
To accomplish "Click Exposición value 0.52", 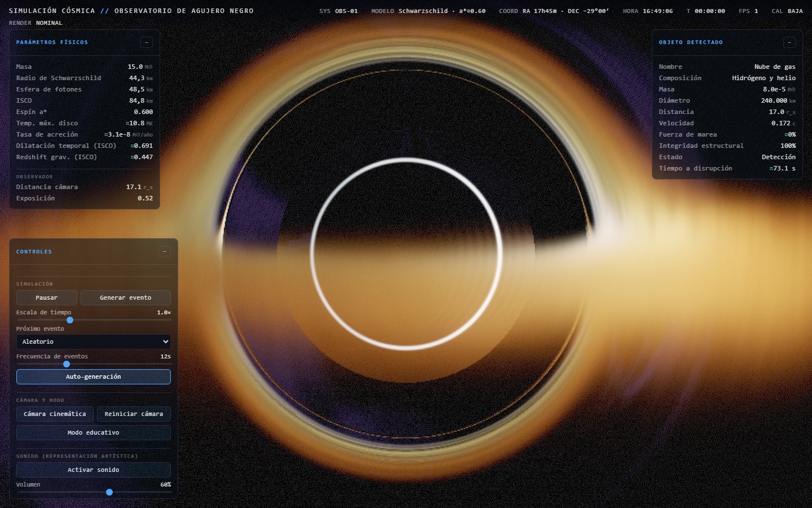I will [x=145, y=198].
